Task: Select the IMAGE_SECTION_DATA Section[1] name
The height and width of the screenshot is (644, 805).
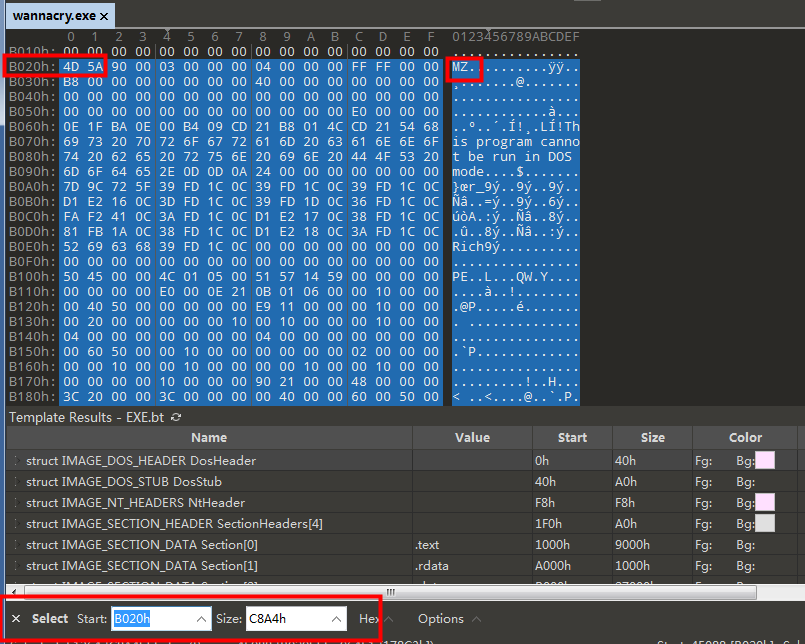Action: pyautogui.click(x=142, y=566)
